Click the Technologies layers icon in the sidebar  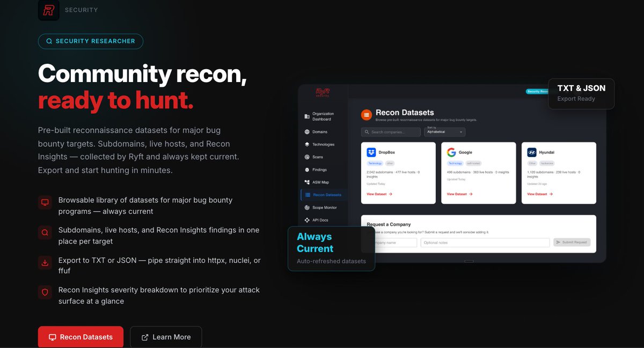coord(307,144)
